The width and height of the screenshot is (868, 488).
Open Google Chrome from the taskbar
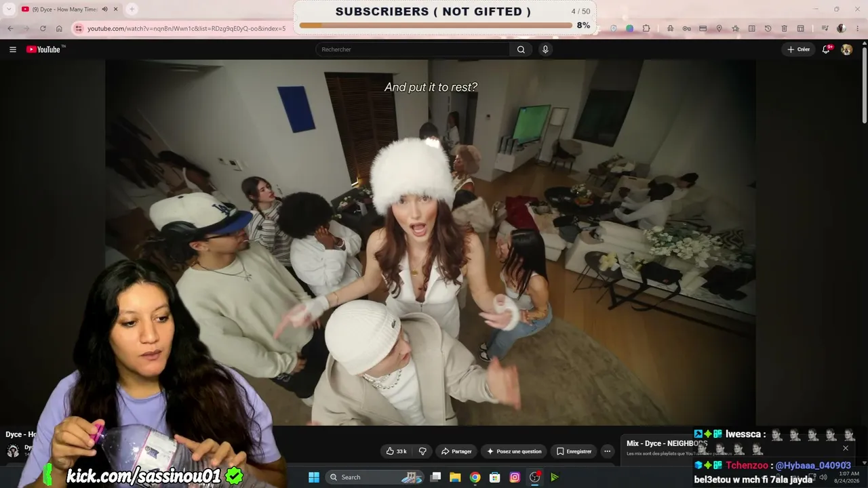(475, 477)
